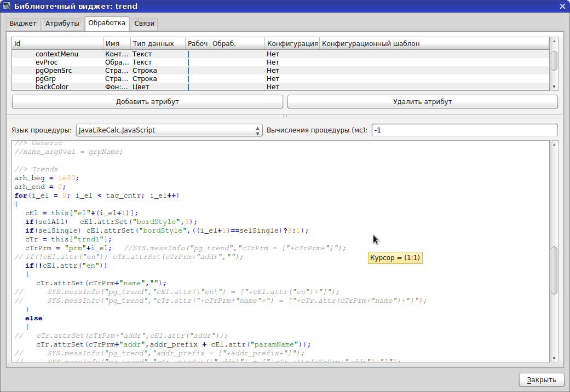The image size is (570, 392).
Task: Click the Добавить атрибут button
Action: coord(147,102)
